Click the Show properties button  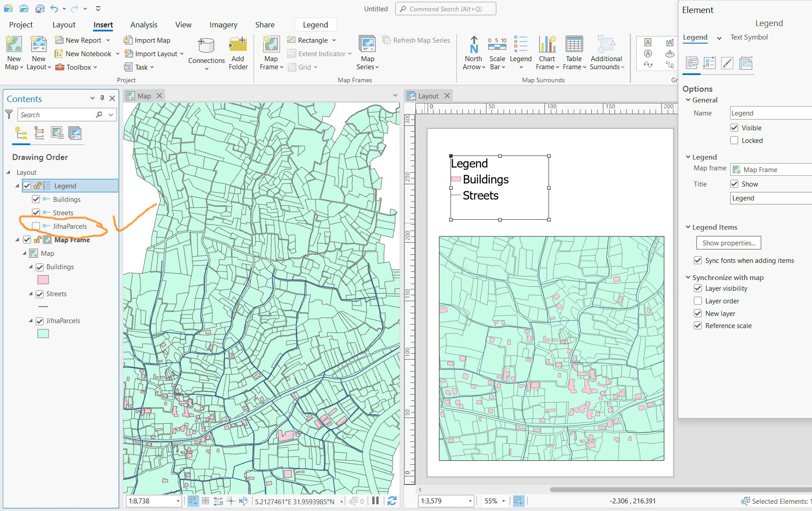coord(728,243)
